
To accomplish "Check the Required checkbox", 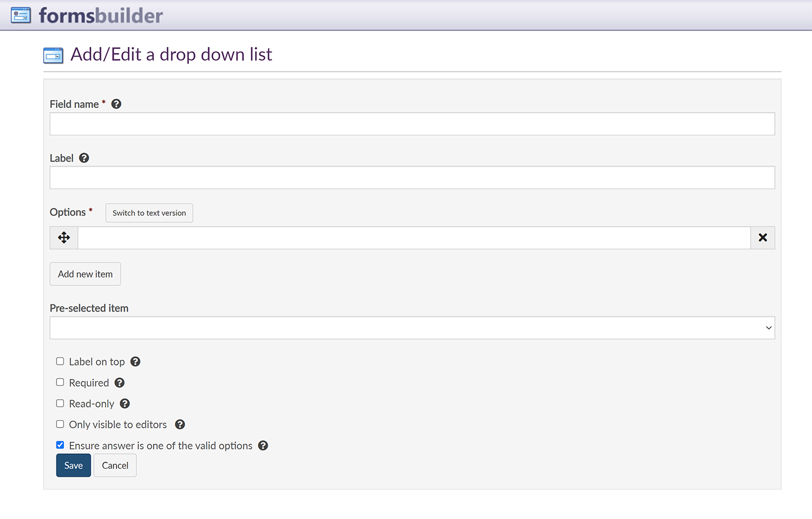I will pos(60,382).
